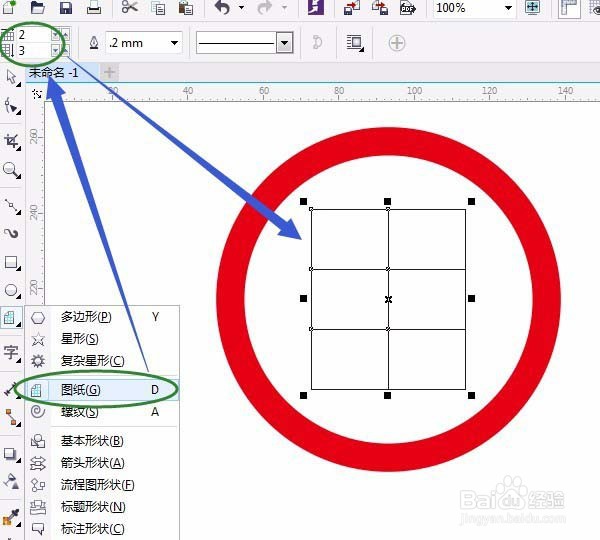
Task: Click the greyed Redo arrow
Action: click(265, 7)
